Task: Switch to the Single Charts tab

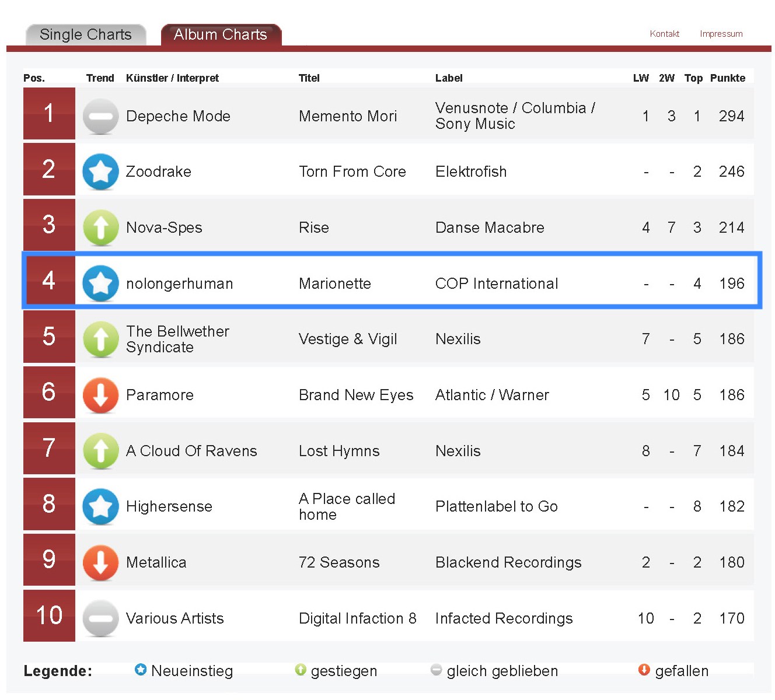Action: coord(86,34)
